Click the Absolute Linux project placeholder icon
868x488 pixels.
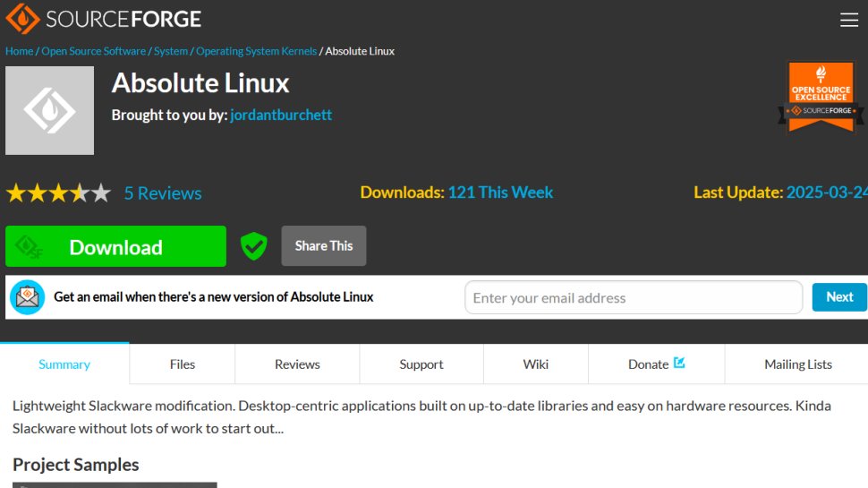coord(50,111)
